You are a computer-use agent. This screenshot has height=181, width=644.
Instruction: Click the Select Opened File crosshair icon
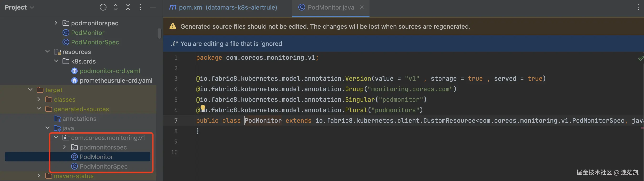[x=103, y=7]
